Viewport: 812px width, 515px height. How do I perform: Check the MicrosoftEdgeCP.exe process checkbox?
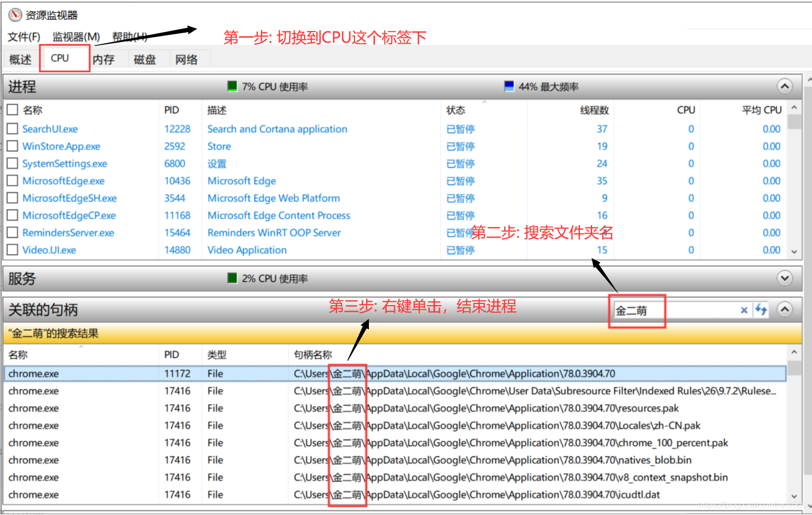12,215
